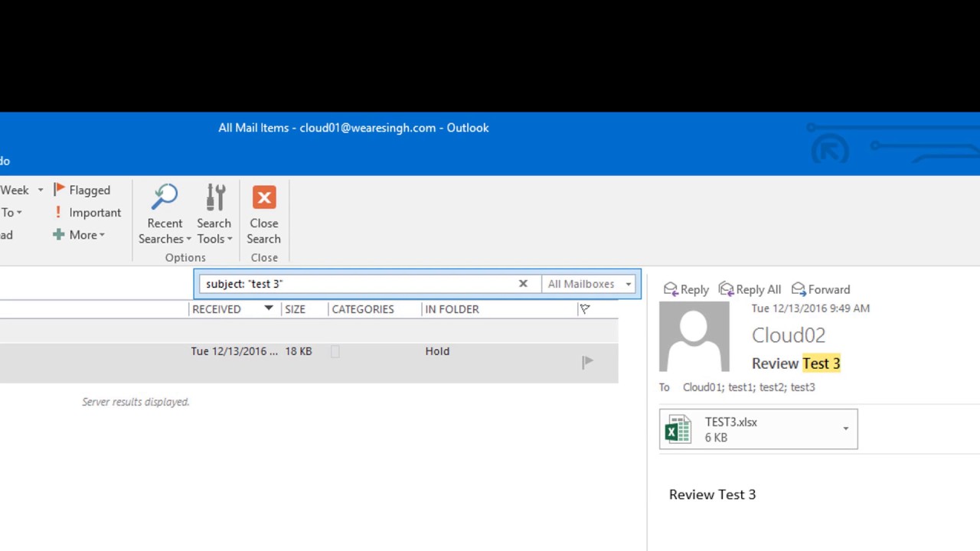Click the Reply All icon

[726, 289]
